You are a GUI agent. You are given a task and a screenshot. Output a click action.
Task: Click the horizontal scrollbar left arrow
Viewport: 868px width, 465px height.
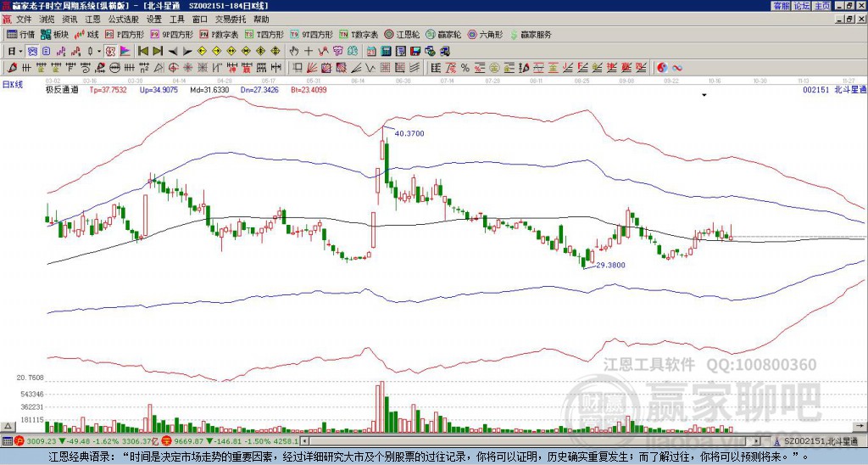pos(306,441)
